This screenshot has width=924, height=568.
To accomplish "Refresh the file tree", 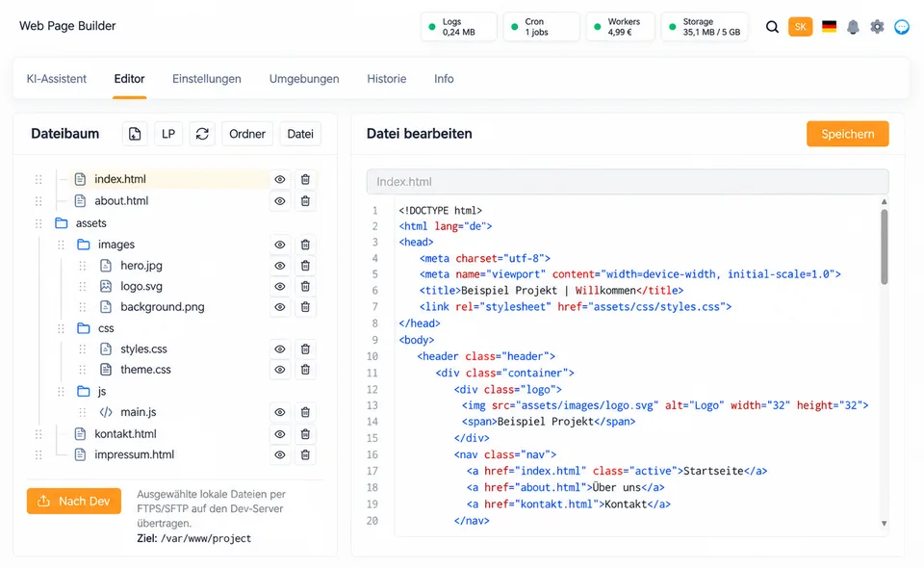I will pos(202,134).
